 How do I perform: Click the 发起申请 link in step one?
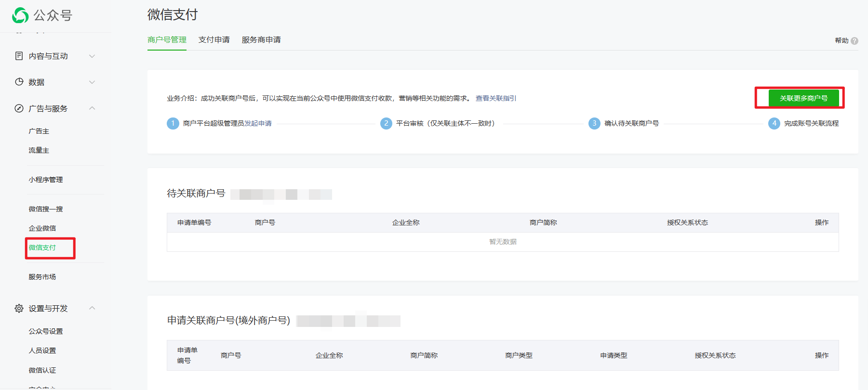pos(258,123)
